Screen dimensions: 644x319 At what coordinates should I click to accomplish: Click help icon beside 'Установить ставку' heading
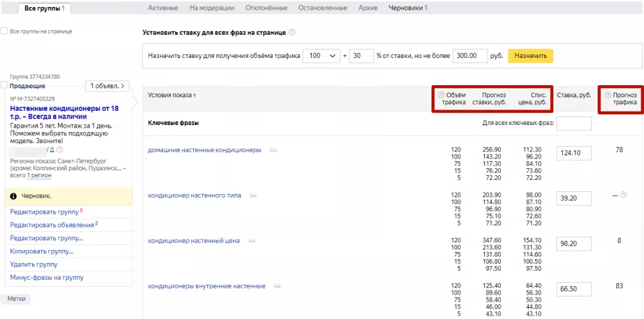[292, 32]
